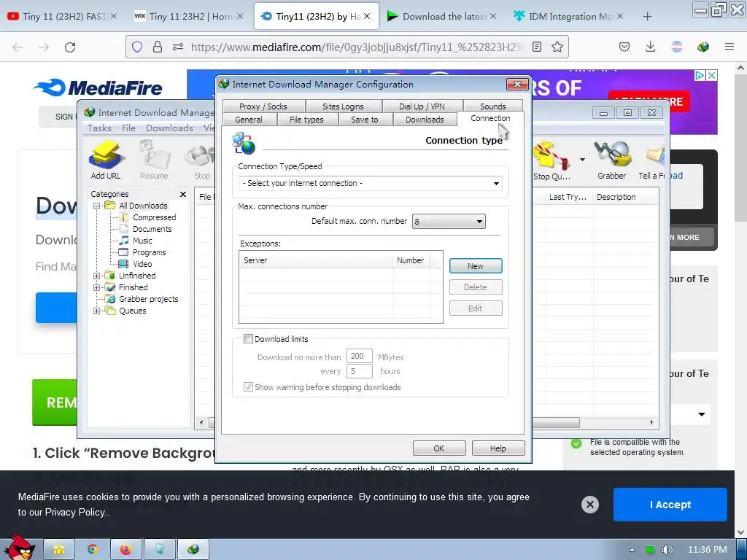Toggle Show warning before stopping downloads
Viewport: 747px width, 560px height.
[248, 386]
